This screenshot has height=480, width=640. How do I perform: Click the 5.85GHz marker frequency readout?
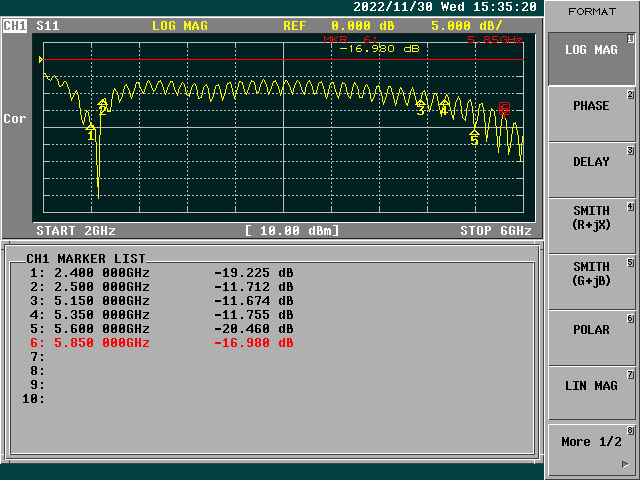pos(495,40)
